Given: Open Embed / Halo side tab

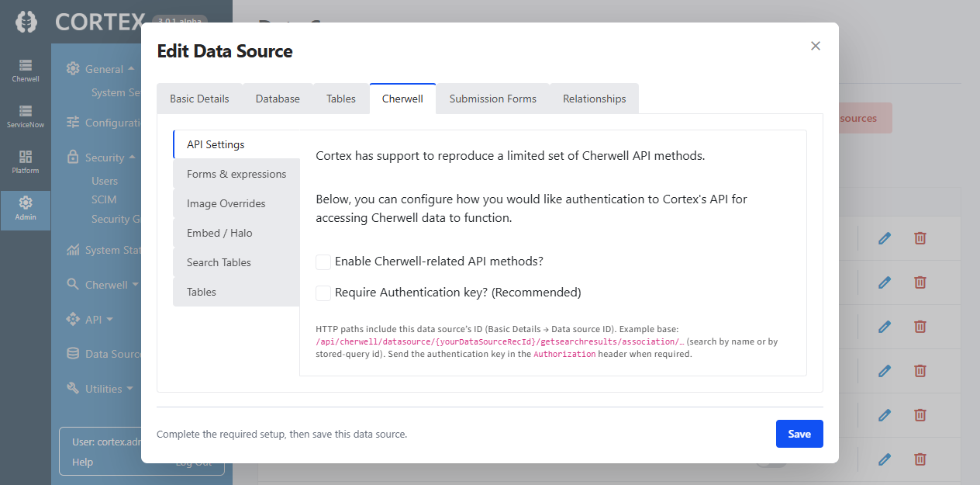Looking at the screenshot, I should [x=236, y=233].
